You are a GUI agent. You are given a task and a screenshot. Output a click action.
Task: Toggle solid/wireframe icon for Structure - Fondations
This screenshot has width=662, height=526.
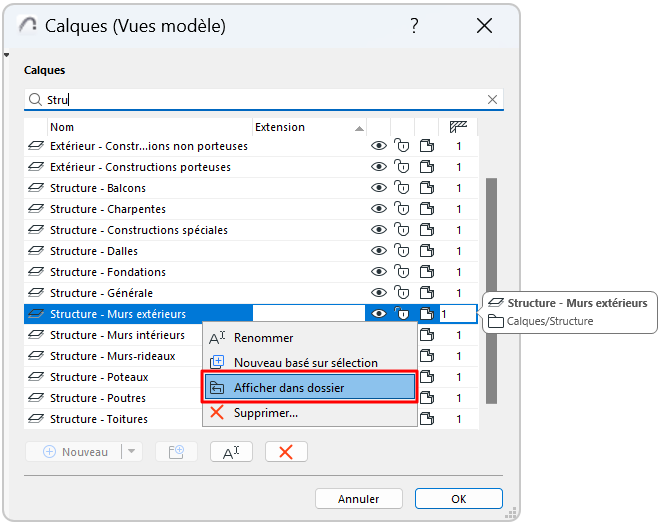(427, 271)
